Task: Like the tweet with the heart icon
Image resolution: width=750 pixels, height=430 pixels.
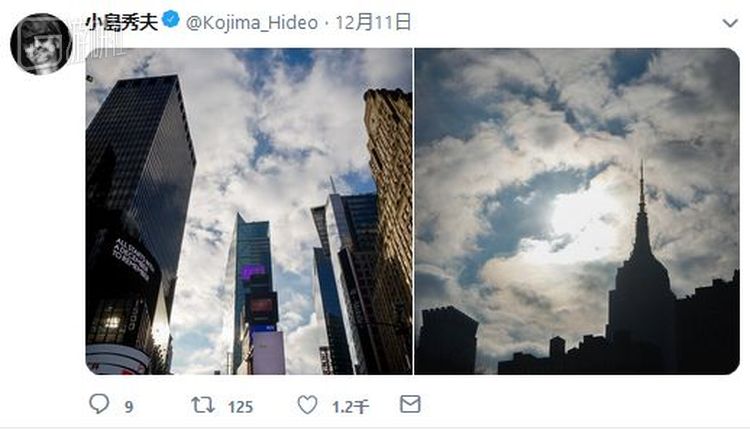Action: tap(308, 405)
